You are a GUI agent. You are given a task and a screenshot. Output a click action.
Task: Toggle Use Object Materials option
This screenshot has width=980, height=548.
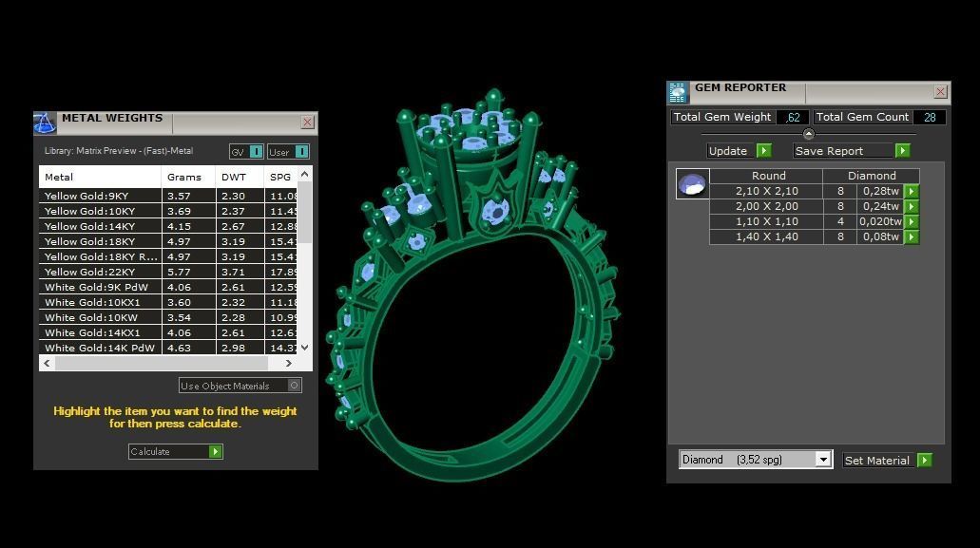tap(240, 386)
